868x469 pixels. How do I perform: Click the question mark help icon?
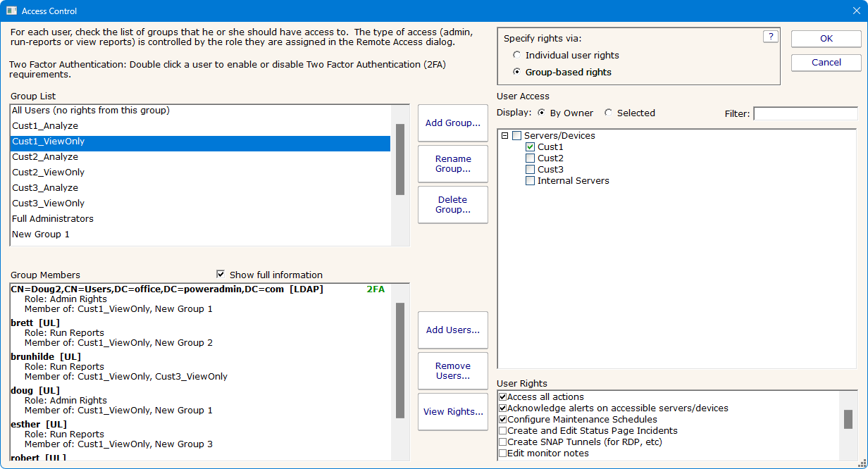point(770,37)
